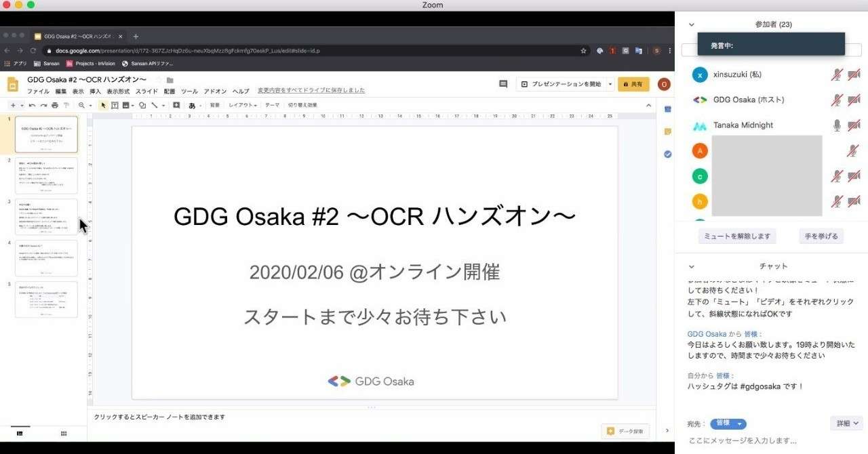This screenshot has width=868, height=454.
Task: Click the browser back arrow
Action: coord(7,51)
